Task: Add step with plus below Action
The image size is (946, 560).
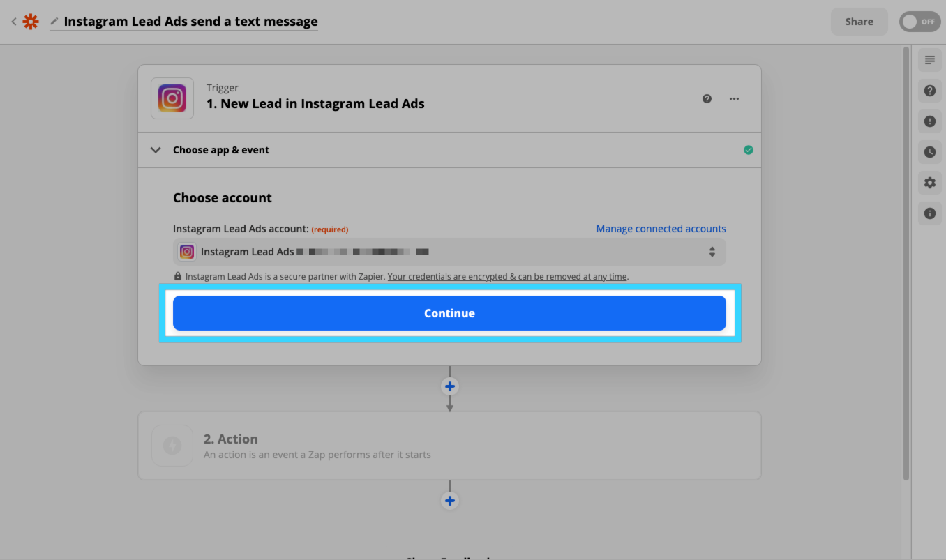Action: pyautogui.click(x=450, y=501)
